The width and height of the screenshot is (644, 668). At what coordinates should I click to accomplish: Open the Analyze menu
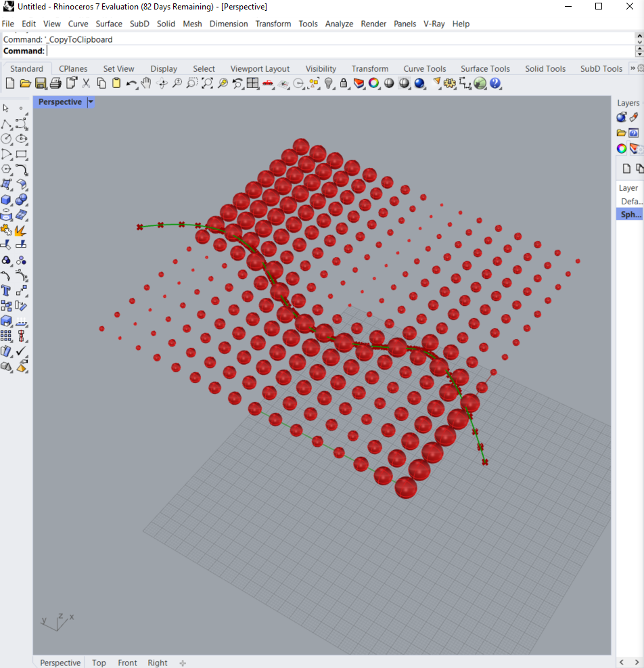339,24
